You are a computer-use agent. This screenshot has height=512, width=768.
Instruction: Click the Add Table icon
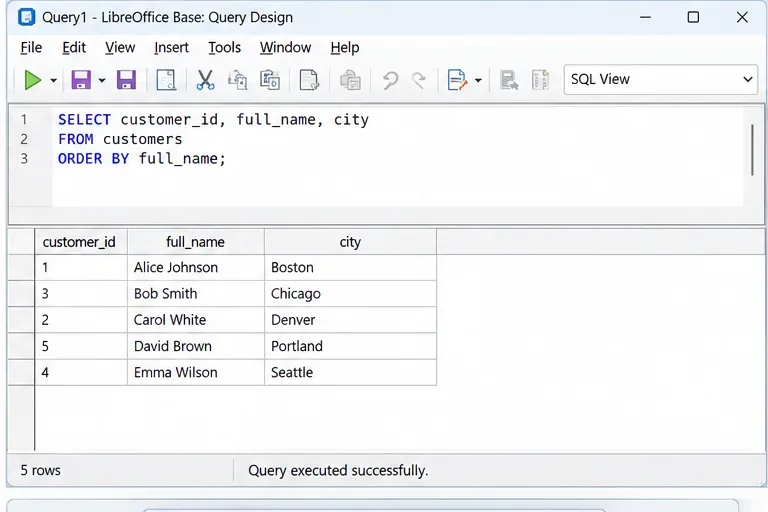pyautogui.click(x=509, y=80)
